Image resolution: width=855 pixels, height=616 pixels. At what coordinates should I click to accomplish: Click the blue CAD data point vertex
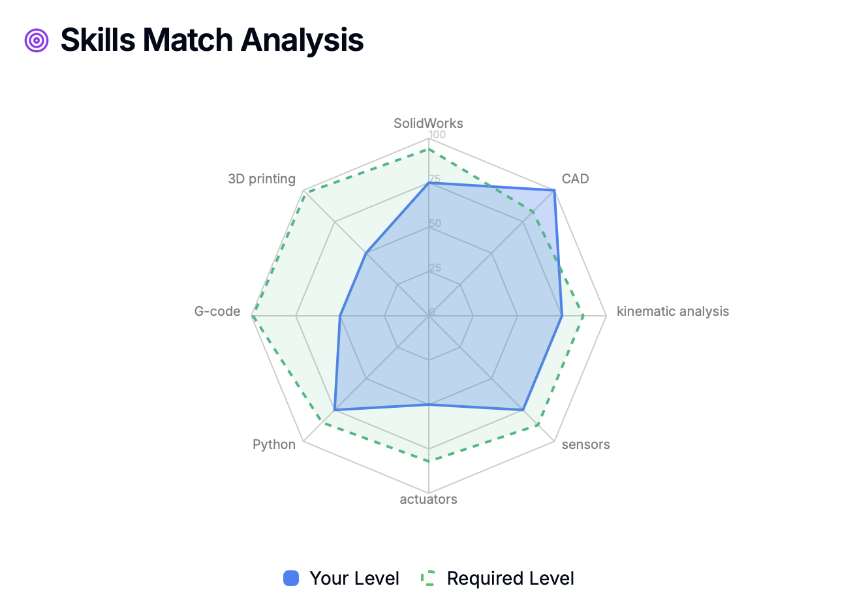tap(554, 191)
